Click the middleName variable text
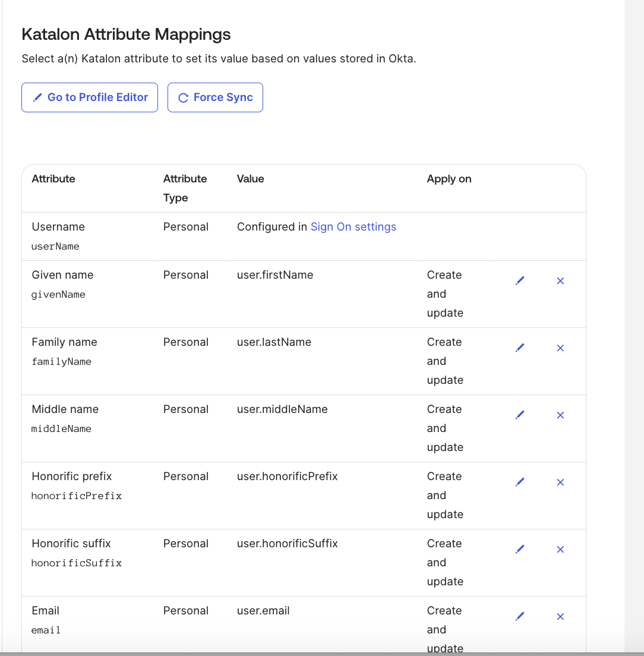Screen dimensions: 644x656 tap(61, 429)
